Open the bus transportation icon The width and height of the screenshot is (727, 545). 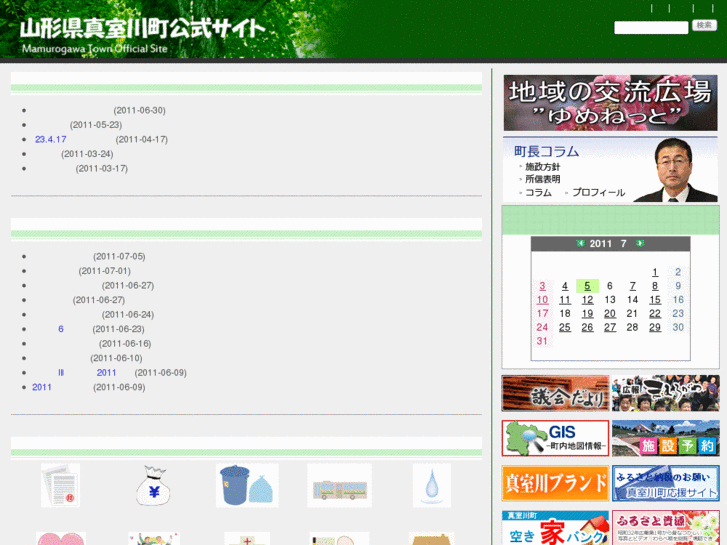pyautogui.click(x=339, y=485)
